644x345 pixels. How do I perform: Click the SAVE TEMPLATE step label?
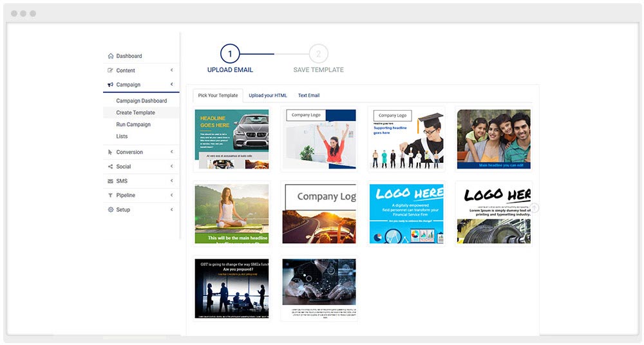(318, 70)
